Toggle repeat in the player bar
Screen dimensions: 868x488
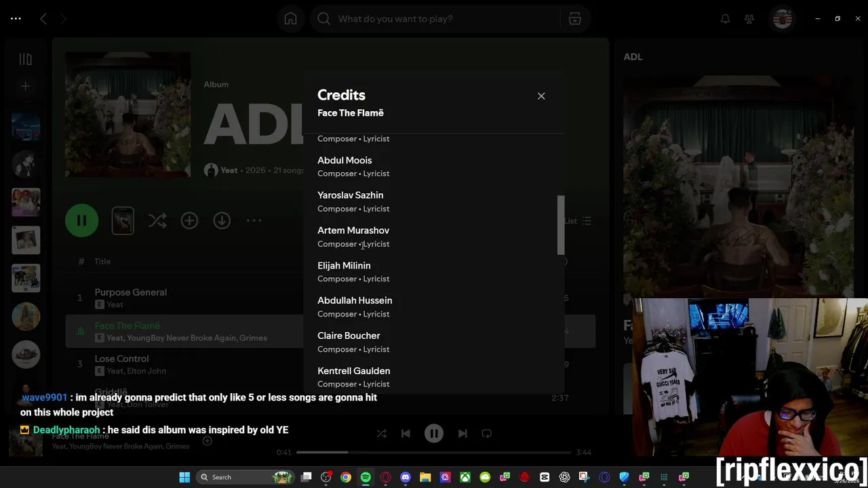tap(486, 434)
